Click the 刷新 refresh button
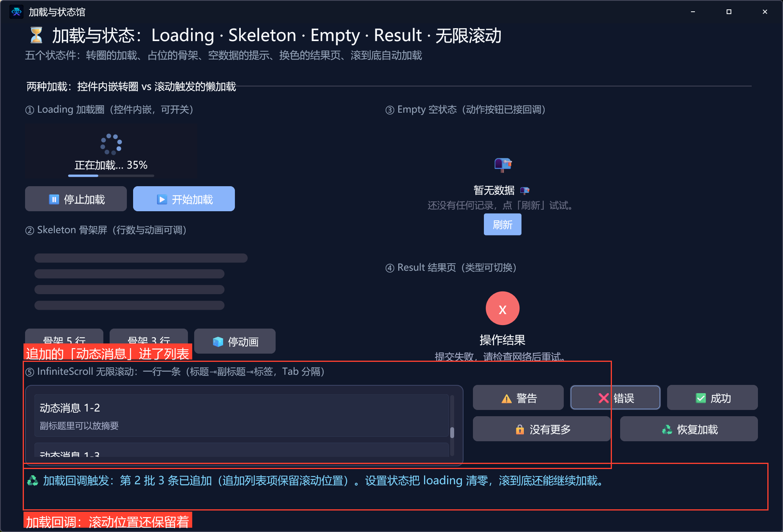This screenshot has height=532, width=783. (502, 225)
